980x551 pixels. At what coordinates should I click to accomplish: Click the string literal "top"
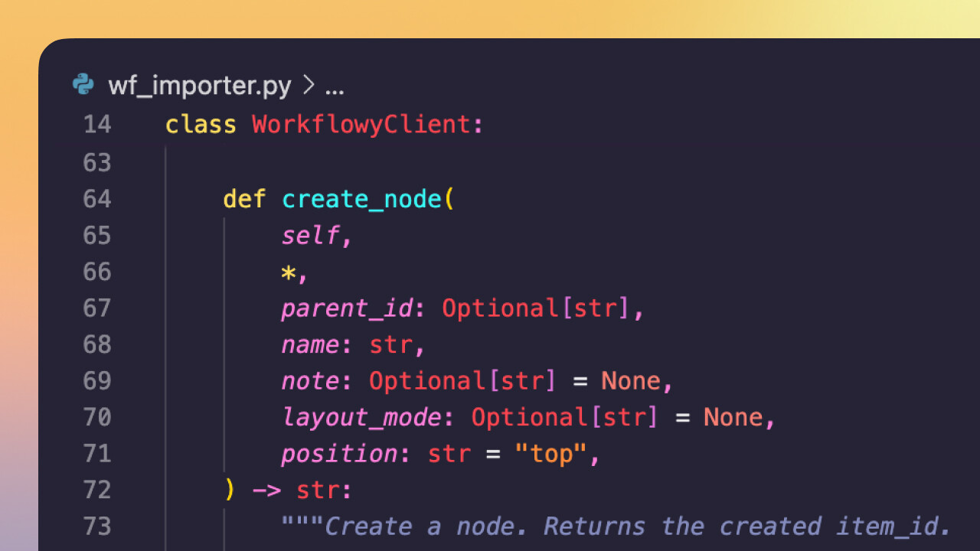[547, 453]
